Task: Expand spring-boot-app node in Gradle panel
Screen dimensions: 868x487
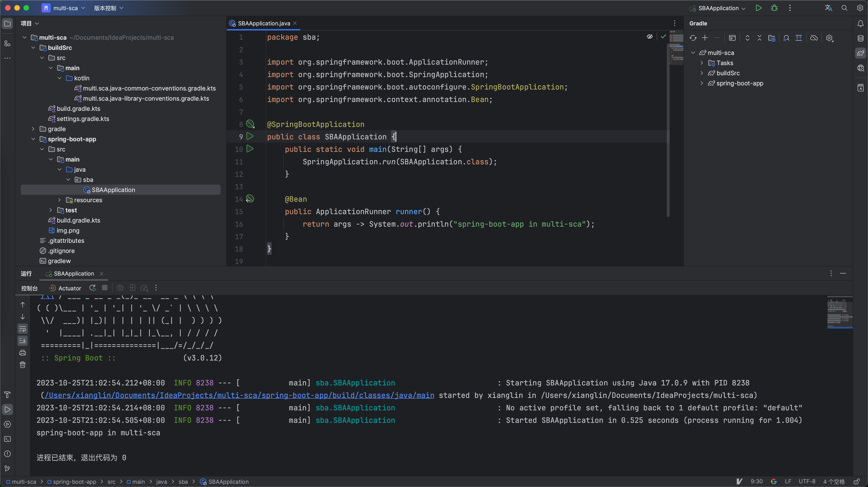Action: point(702,83)
